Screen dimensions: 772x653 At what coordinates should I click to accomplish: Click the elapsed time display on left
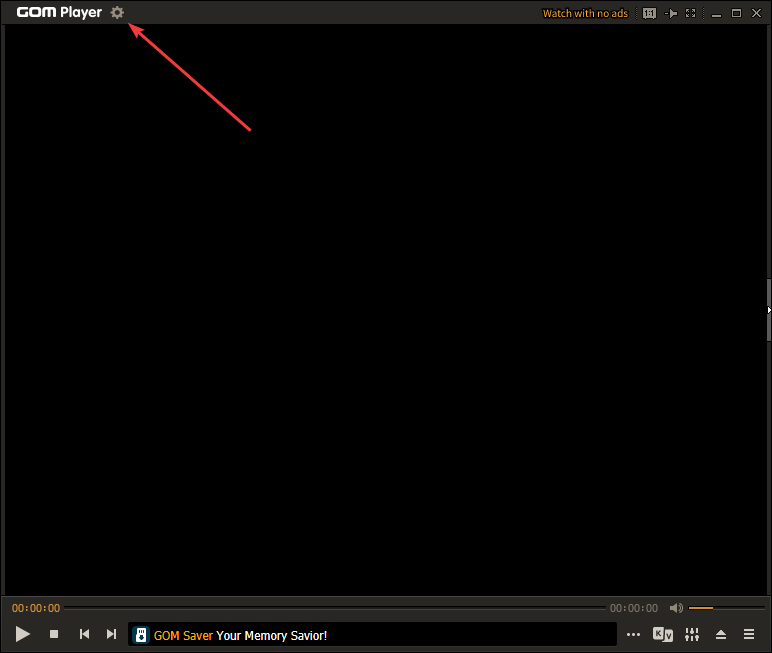point(36,608)
